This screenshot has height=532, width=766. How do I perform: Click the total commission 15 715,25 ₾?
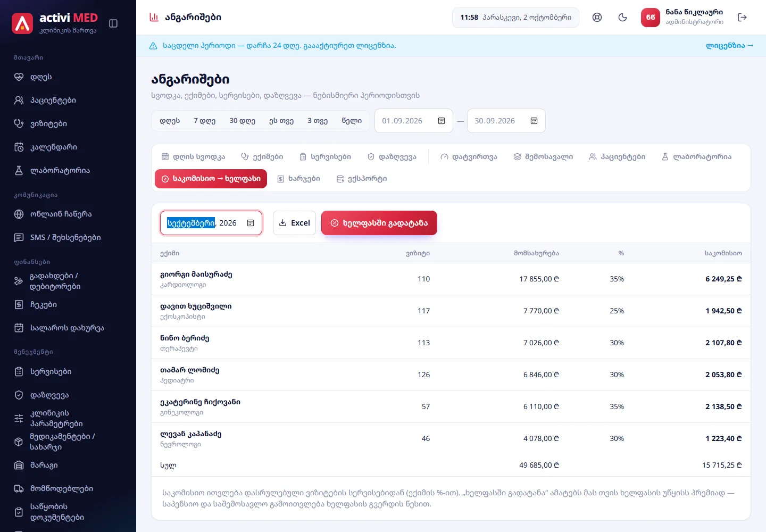pos(722,465)
